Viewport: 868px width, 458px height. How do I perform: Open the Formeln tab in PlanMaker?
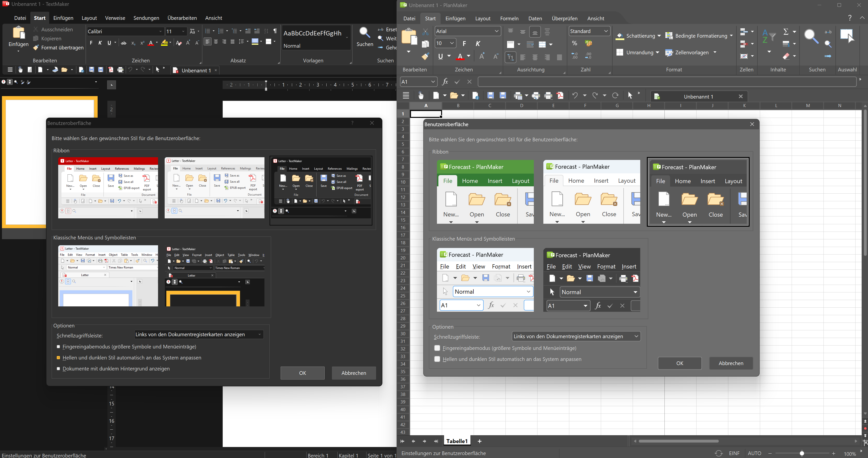point(509,19)
